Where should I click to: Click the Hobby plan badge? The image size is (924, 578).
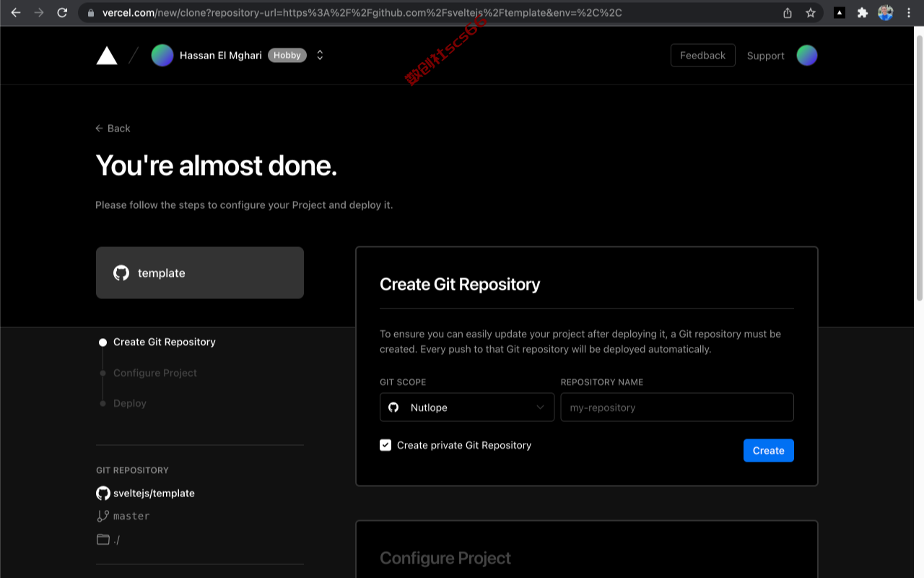287,56
